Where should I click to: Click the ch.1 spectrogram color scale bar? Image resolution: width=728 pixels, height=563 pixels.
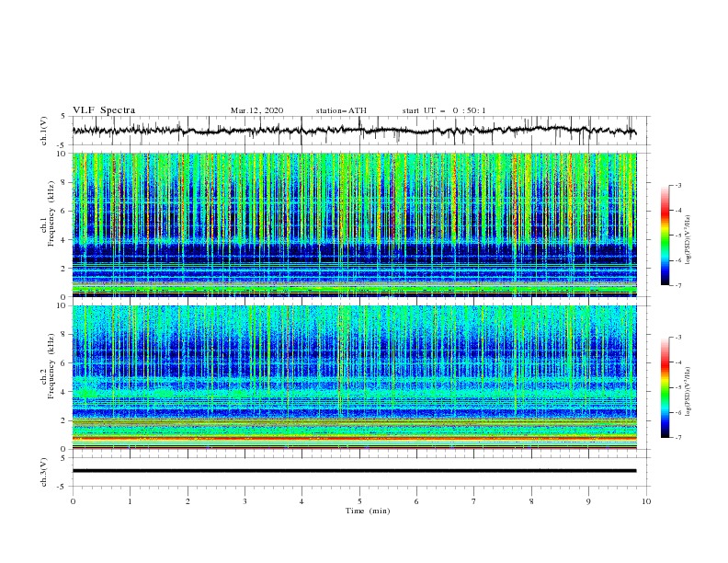665,236
